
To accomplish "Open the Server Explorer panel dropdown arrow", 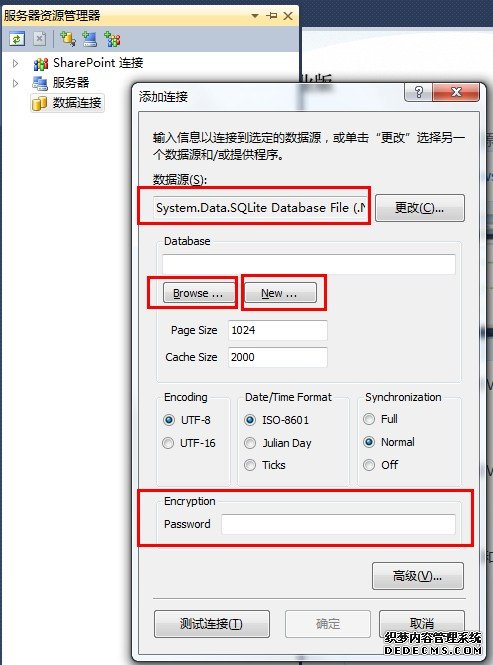I will point(255,16).
